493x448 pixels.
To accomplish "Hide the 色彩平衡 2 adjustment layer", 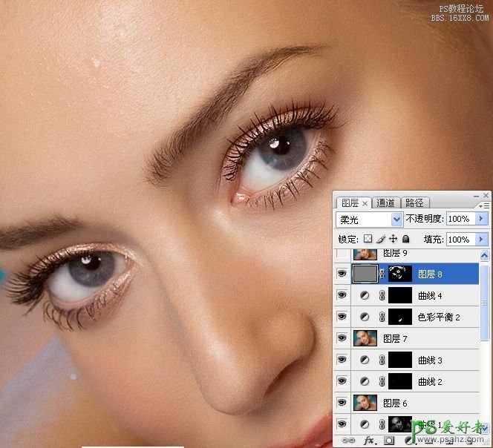I will pos(342,317).
